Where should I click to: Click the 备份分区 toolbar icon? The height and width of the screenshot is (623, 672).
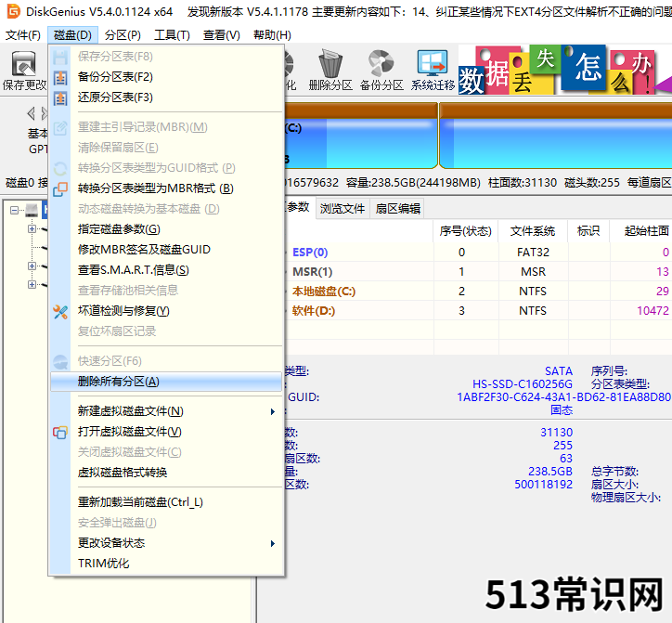point(381,63)
